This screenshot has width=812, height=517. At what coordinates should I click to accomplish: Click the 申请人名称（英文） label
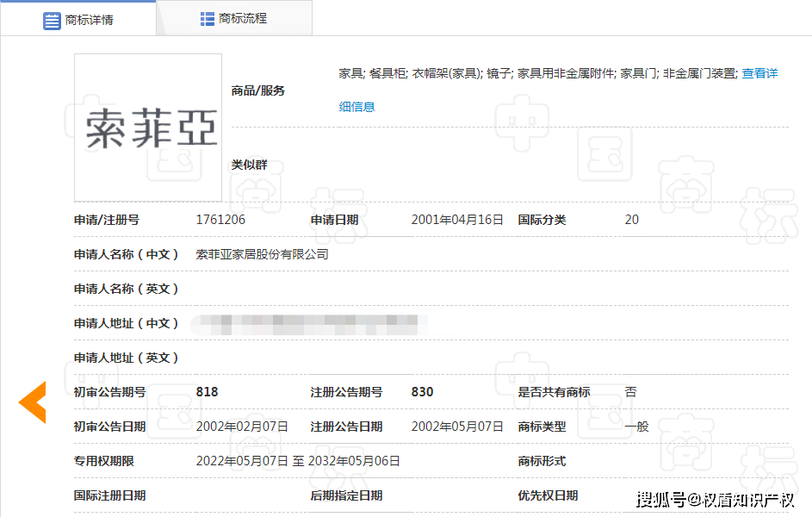126,289
